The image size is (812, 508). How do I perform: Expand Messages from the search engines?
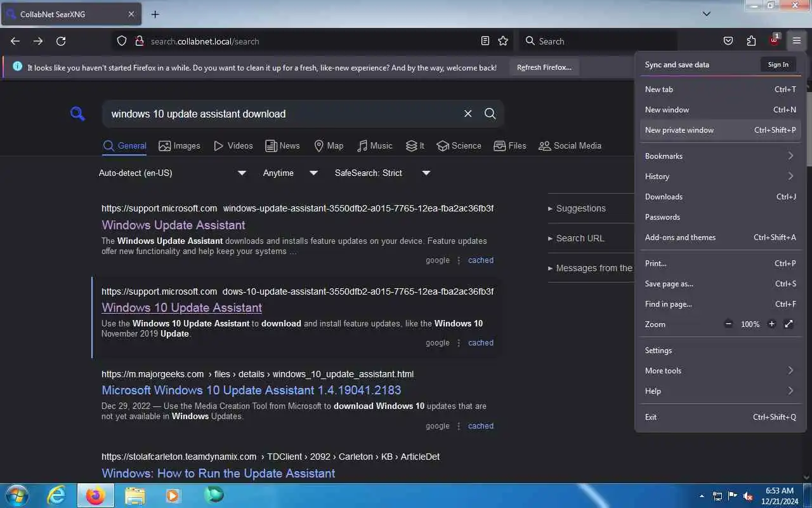(x=591, y=268)
